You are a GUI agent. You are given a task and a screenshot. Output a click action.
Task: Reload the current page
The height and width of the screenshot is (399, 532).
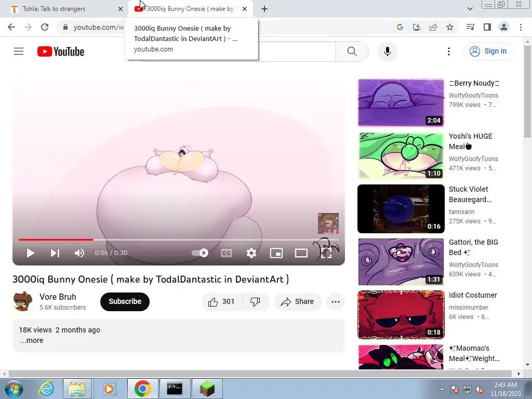tap(45, 27)
